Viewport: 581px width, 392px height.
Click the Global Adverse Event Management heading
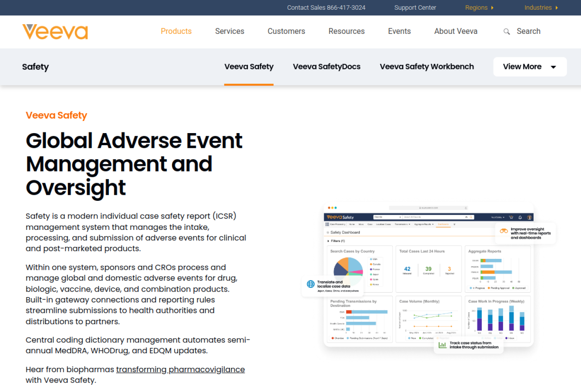point(134,164)
